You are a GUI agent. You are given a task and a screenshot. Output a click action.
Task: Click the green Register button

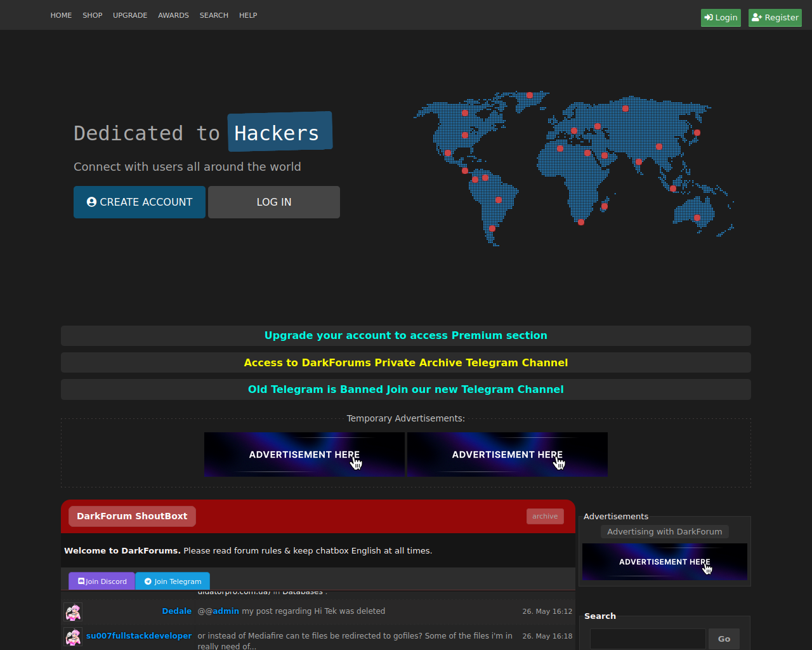click(775, 18)
